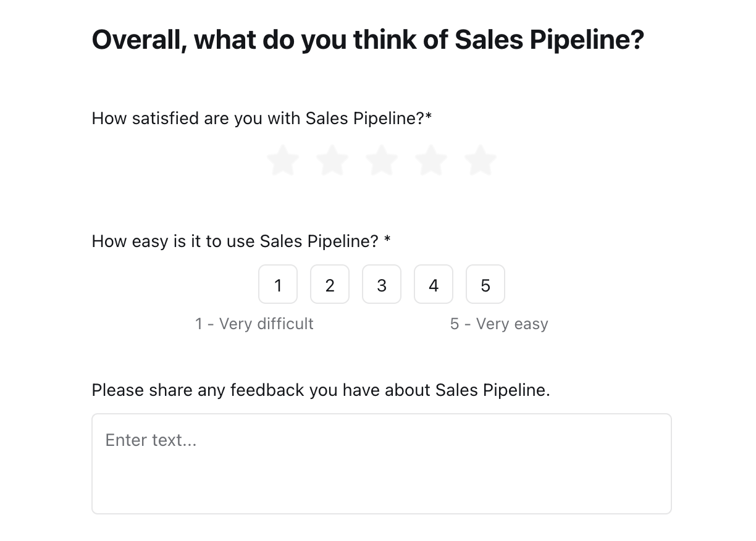Rate satisfaction with the first star
The image size is (756, 541).
click(283, 161)
